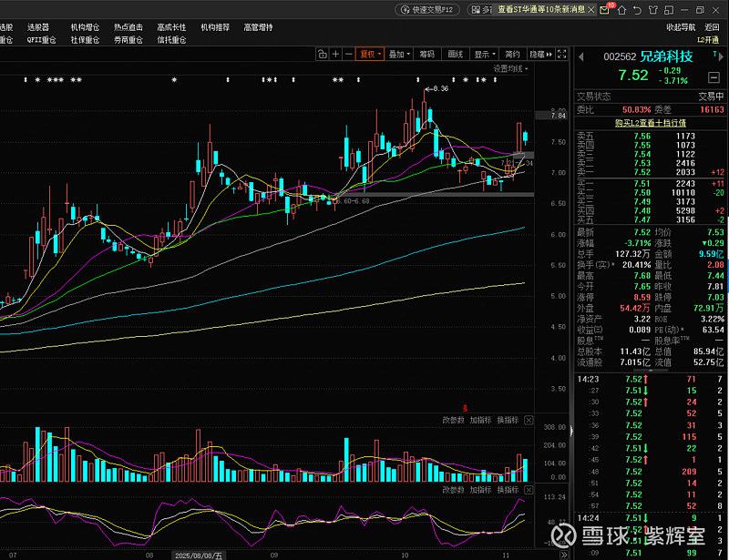Select the 机构推荐 tab
The width and height of the screenshot is (729, 560).
[215, 27]
